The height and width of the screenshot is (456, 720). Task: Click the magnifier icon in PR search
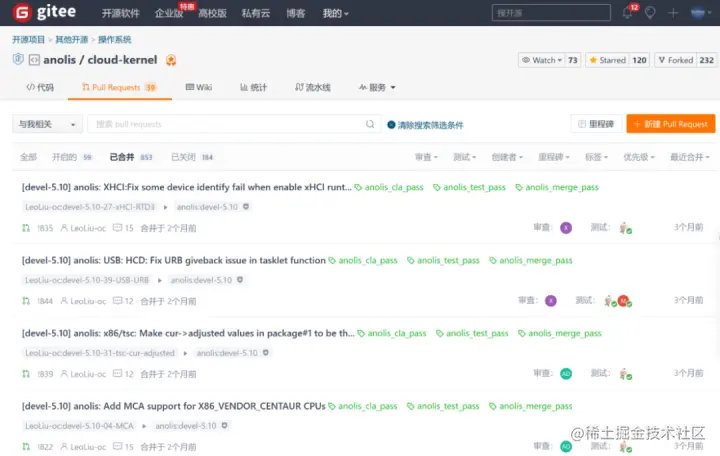point(370,124)
